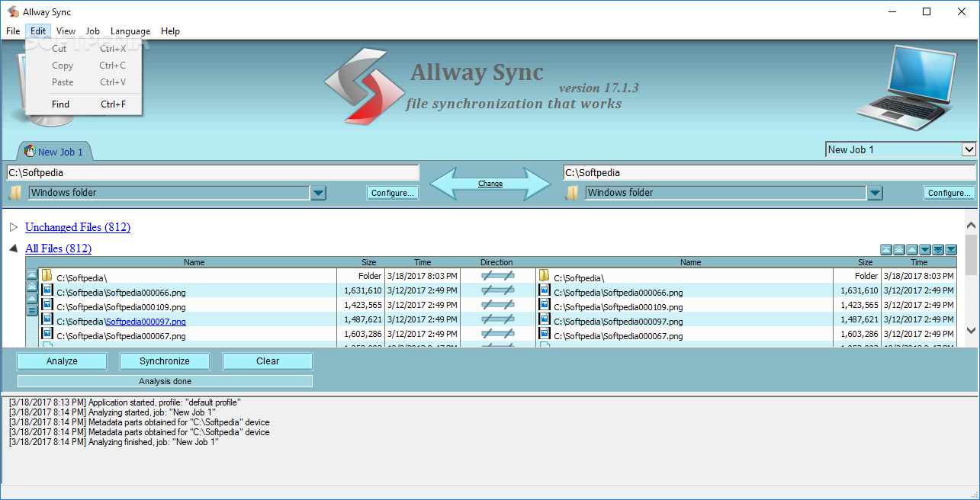
Task: Click jump-to-top arrow above right file list
Action: (x=886, y=249)
